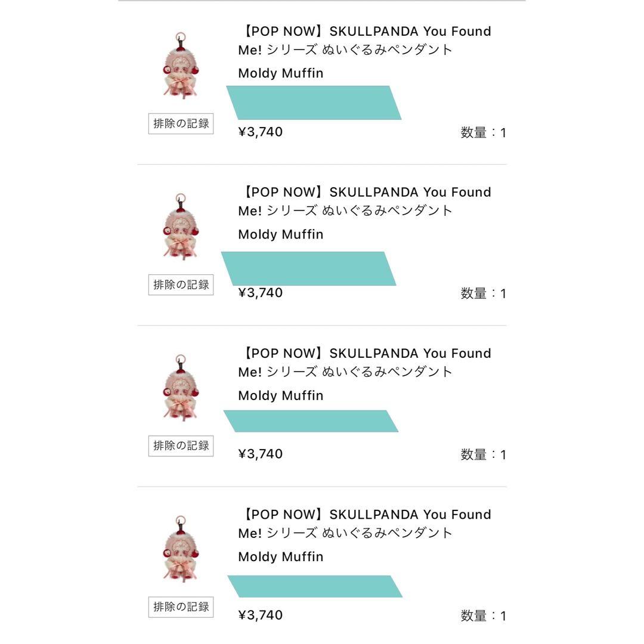Select the fourth item's 数量:1 quantity
The width and height of the screenshot is (644, 644).
pyautogui.click(x=483, y=616)
